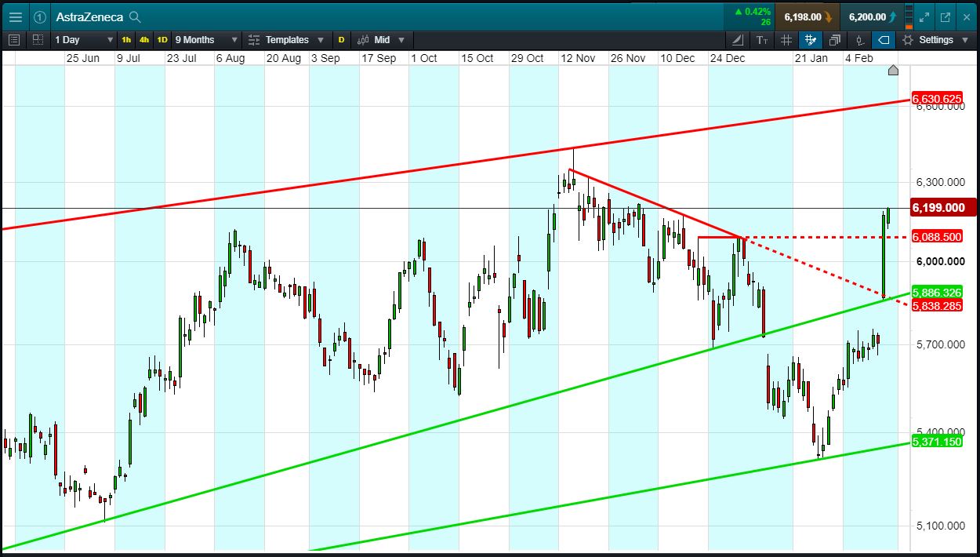Open the Templates dropdown
The image size is (980, 557).
tap(286, 39)
